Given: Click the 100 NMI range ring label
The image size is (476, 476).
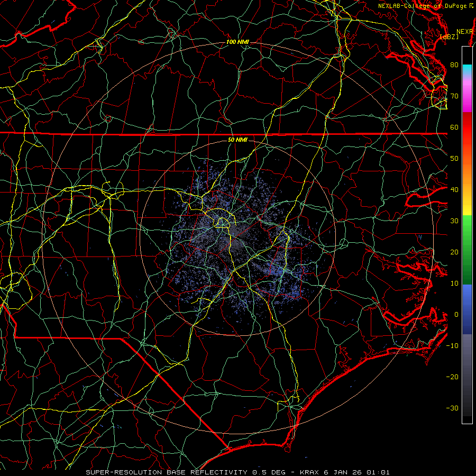Looking at the screenshot, I should click(237, 42).
